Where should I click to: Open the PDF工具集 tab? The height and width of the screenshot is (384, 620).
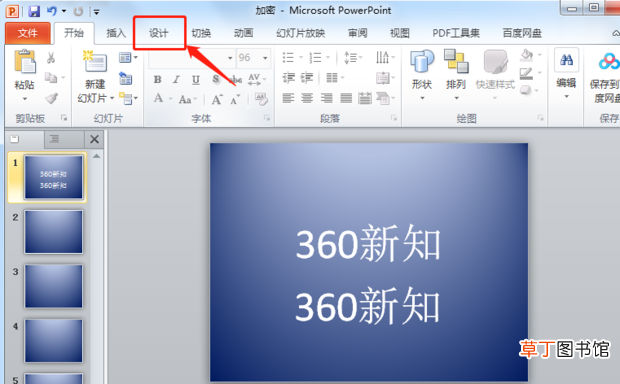pyautogui.click(x=456, y=33)
